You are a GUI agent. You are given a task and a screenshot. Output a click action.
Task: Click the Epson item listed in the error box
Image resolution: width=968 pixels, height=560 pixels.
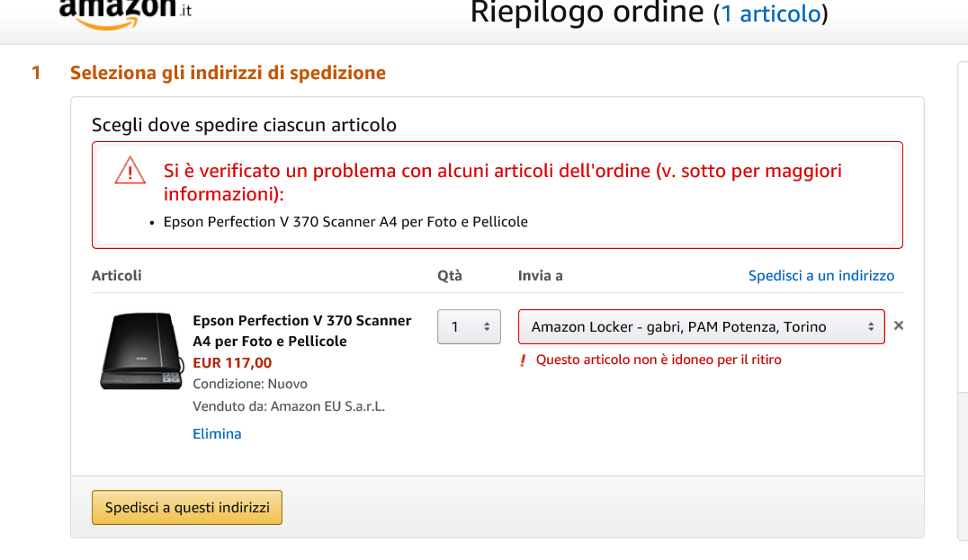pyautogui.click(x=345, y=221)
